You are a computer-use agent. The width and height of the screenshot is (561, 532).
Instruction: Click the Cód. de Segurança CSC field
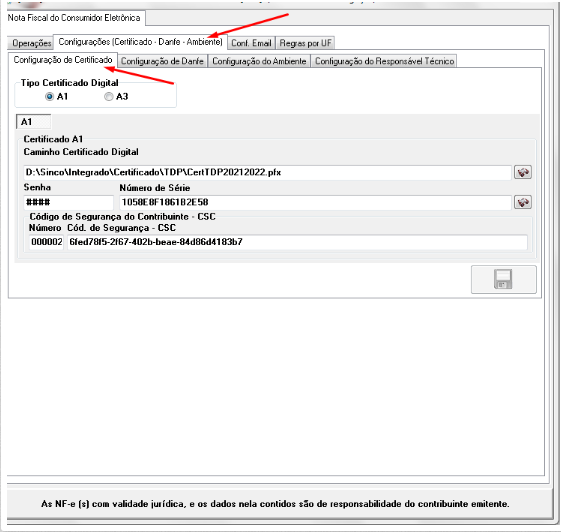tap(297, 242)
